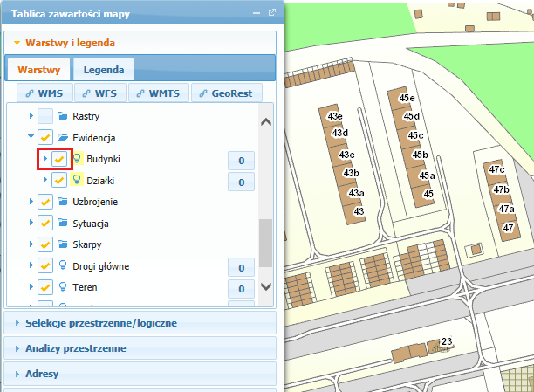Switch to the Legenda tab
Image resolution: width=534 pixels, height=392 pixels.
click(104, 70)
